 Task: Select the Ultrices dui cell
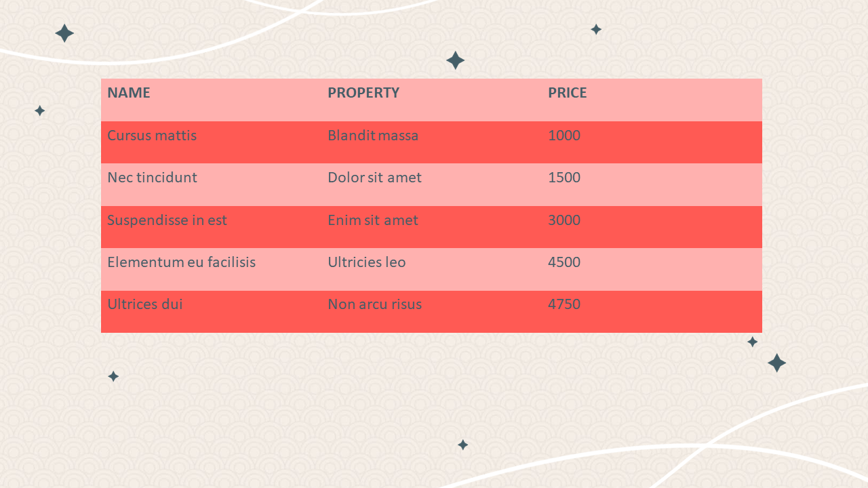(145, 304)
